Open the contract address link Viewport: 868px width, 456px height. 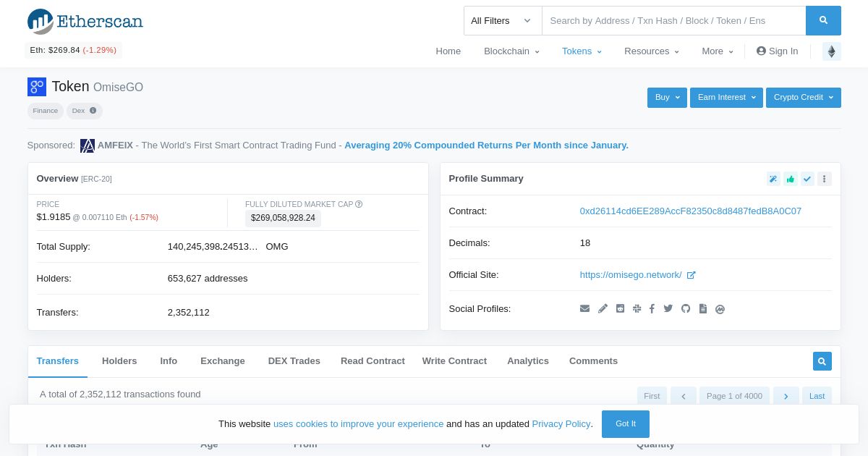point(691,211)
